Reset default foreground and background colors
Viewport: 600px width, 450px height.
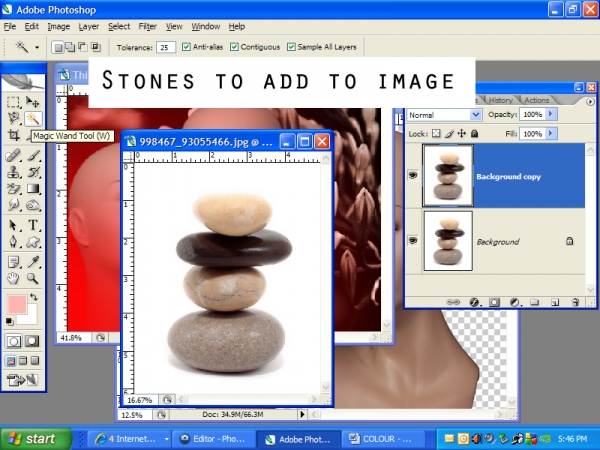pyautogui.click(x=10, y=322)
